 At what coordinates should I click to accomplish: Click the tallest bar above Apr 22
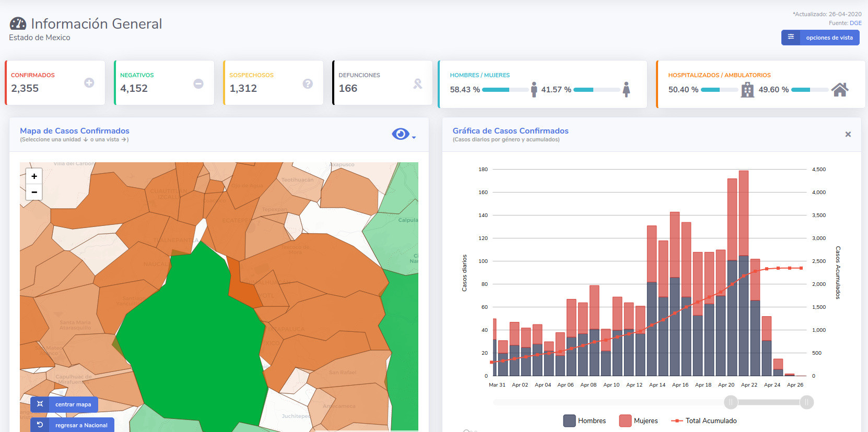[x=744, y=273]
